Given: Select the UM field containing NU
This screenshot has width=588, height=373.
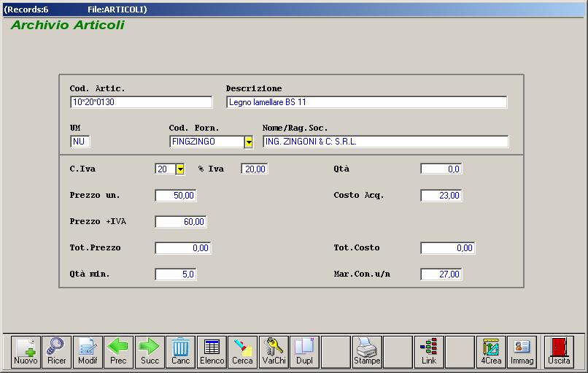Looking at the screenshot, I should 80,142.
